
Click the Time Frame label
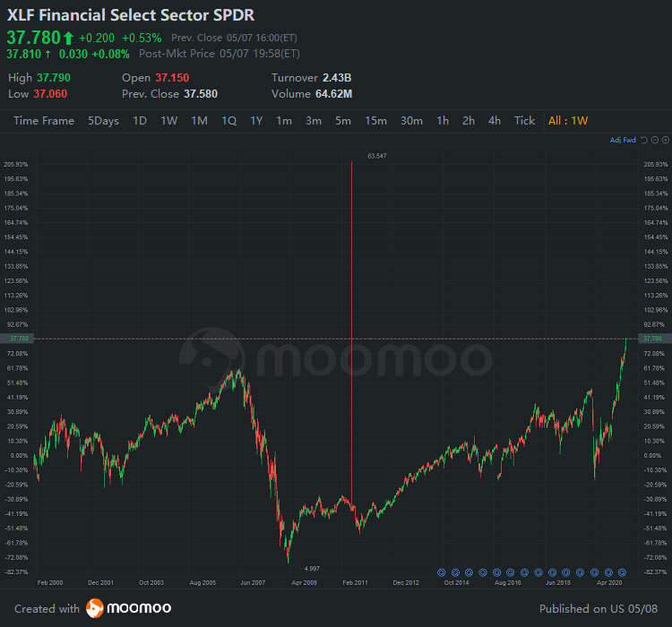[x=44, y=121]
